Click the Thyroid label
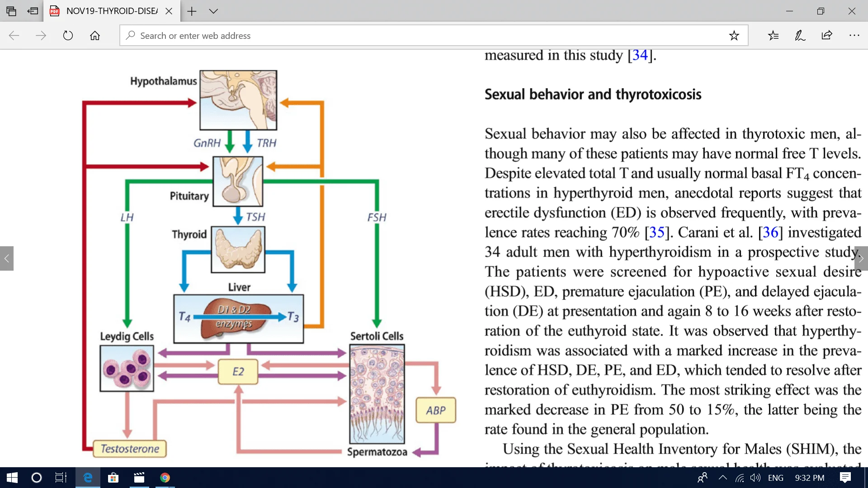This screenshot has height=488, width=868. [x=189, y=235]
